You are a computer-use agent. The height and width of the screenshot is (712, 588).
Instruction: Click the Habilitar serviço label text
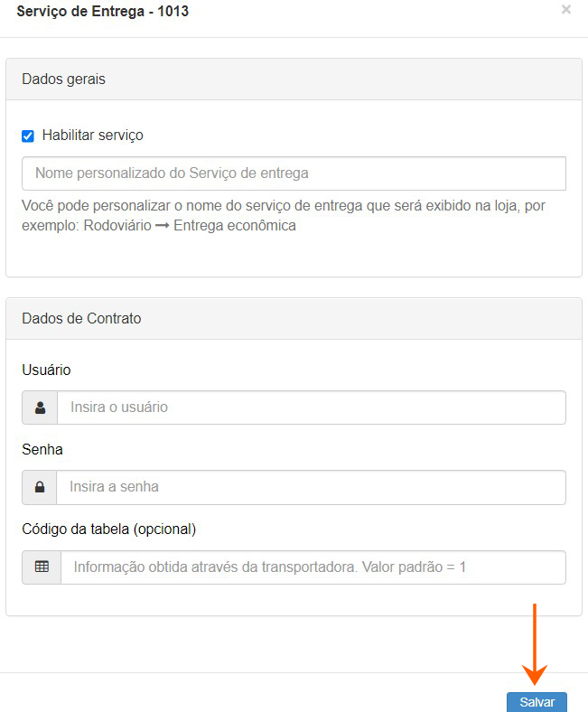point(92,136)
